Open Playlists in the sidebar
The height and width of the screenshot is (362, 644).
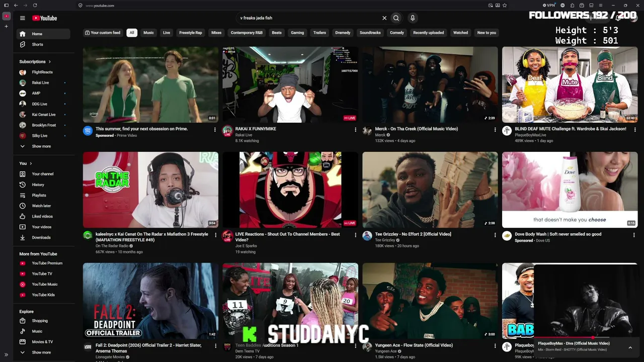[x=39, y=195]
